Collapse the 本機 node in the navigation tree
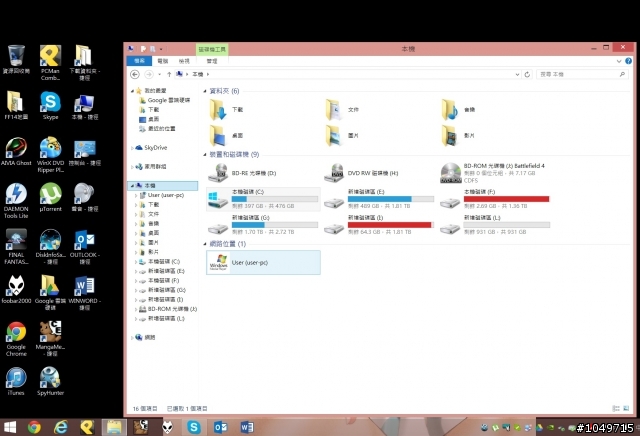The height and width of the screenshot is (436, 640). (132, 186)
